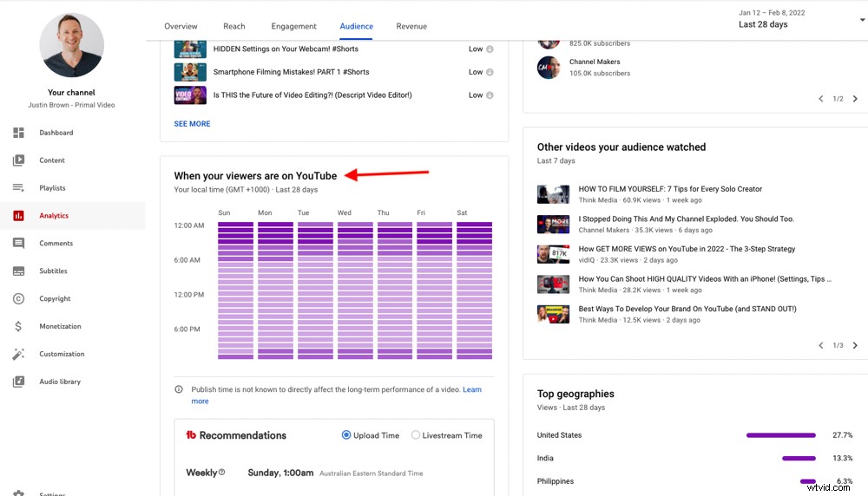Click the TubeBuddy logo in Recommendations
The height and width of the screenshot is (496, 868).
(x=191, y=435)
